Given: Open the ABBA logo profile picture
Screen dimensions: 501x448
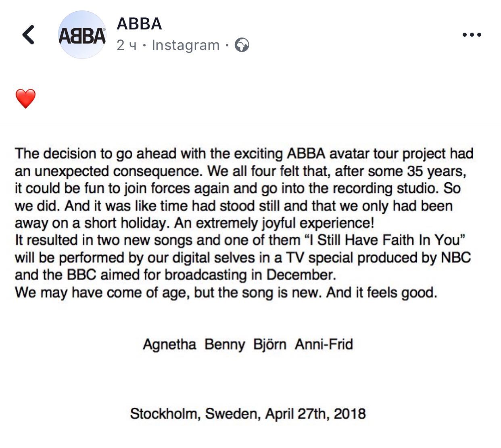Looking at the screenshot, I should point(82,35).
